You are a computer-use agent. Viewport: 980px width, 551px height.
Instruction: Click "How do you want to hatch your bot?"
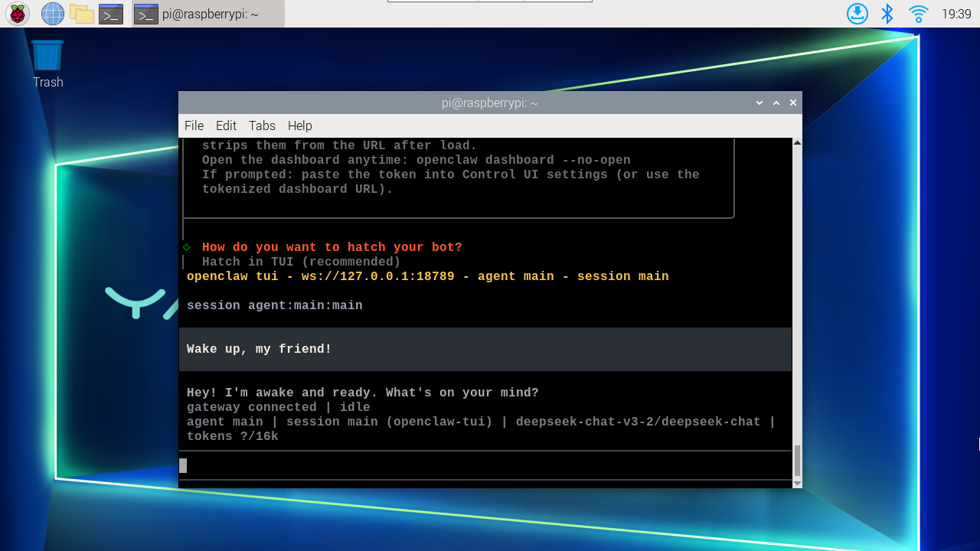(332, 247)
